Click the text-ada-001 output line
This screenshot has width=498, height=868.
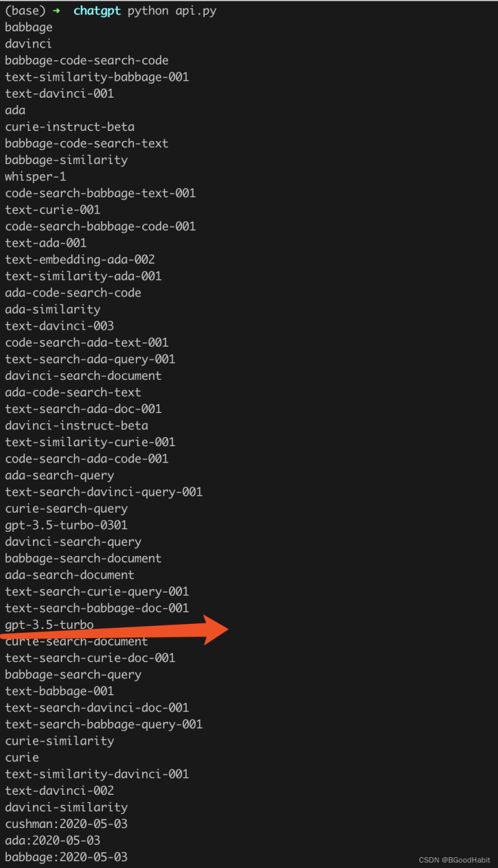tap(46, 243)
